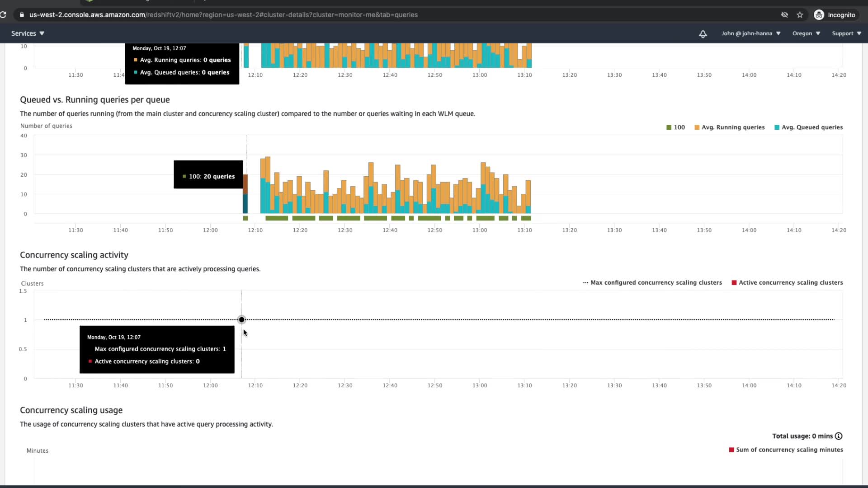Image resolution: width=868 pixels, height=488 pixels.
Task: Click the Total usage info icon
Action: click(x=839, y=436)
